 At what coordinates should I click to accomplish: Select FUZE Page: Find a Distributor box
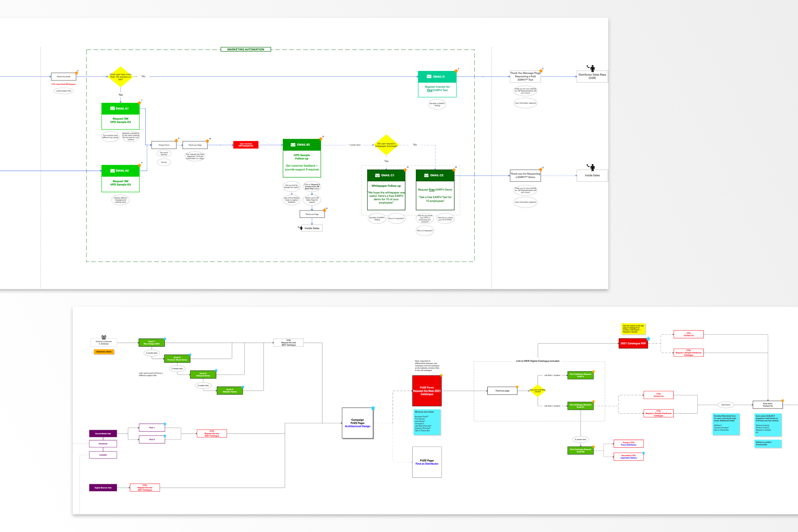point(427,462)
